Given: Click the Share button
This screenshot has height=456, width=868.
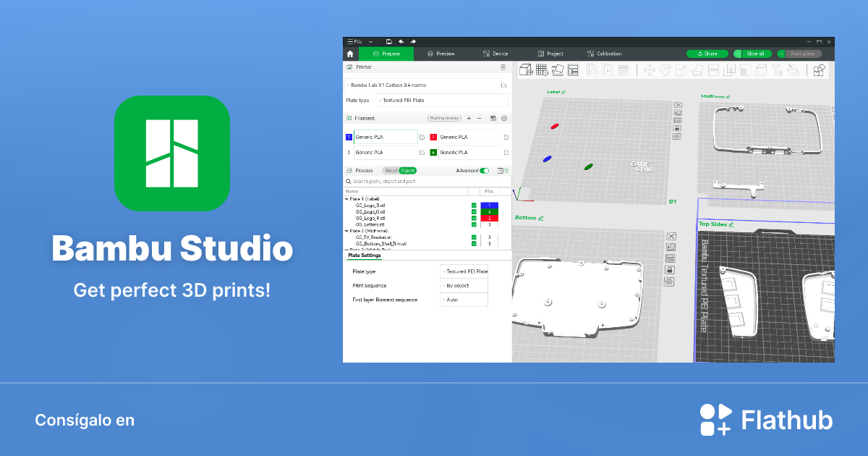Looking at the screenshot, I should coord(707,54).
